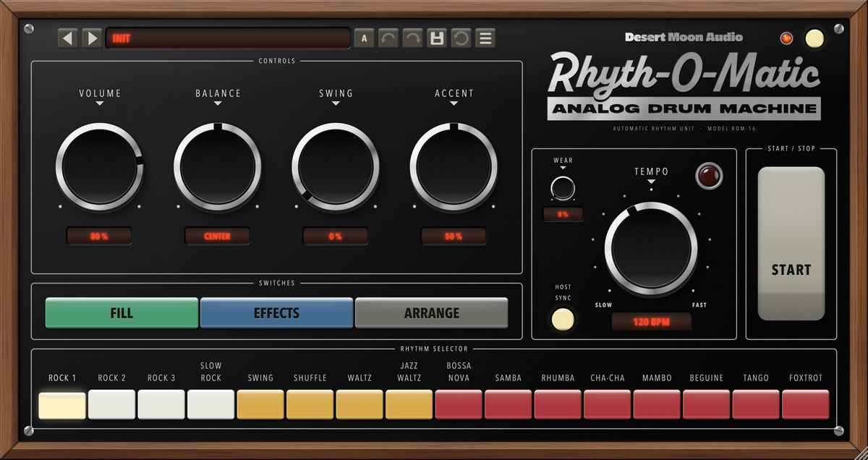Click the Volume knob

(x=99, y=167)
